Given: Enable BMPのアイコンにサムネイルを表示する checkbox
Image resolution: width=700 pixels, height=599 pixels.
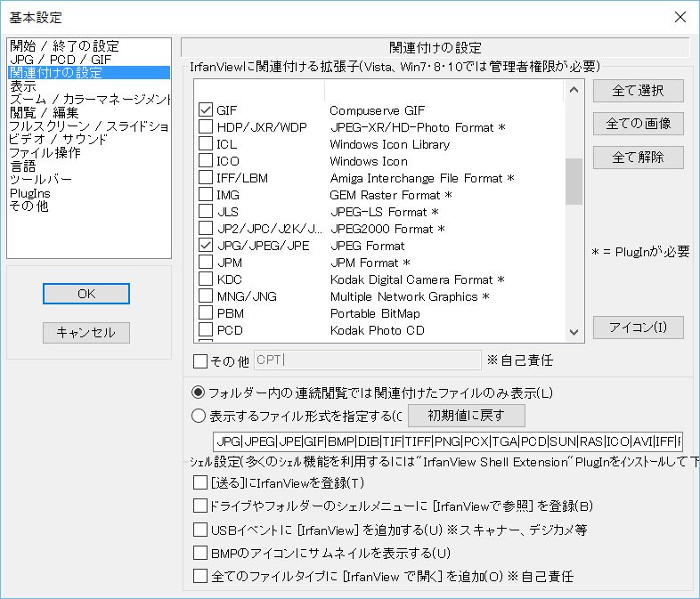Looking at the screenshot, I should click(x=200, y=553).
